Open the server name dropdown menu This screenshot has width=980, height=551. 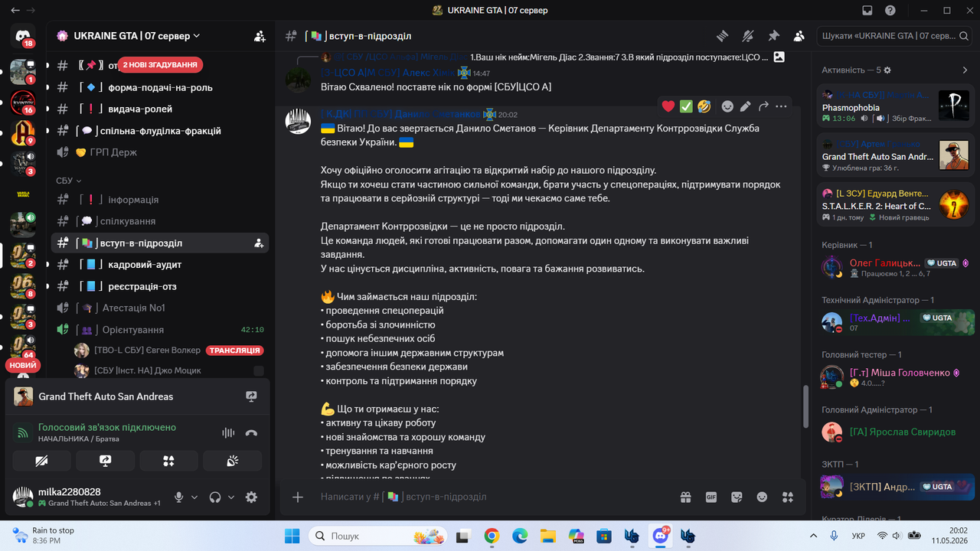(x=136, y=36)
